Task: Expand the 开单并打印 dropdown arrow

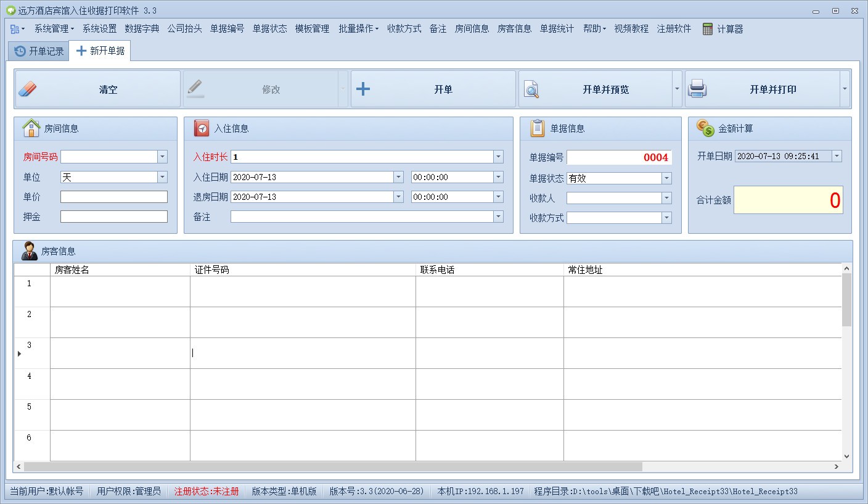Action: [845, 89]
